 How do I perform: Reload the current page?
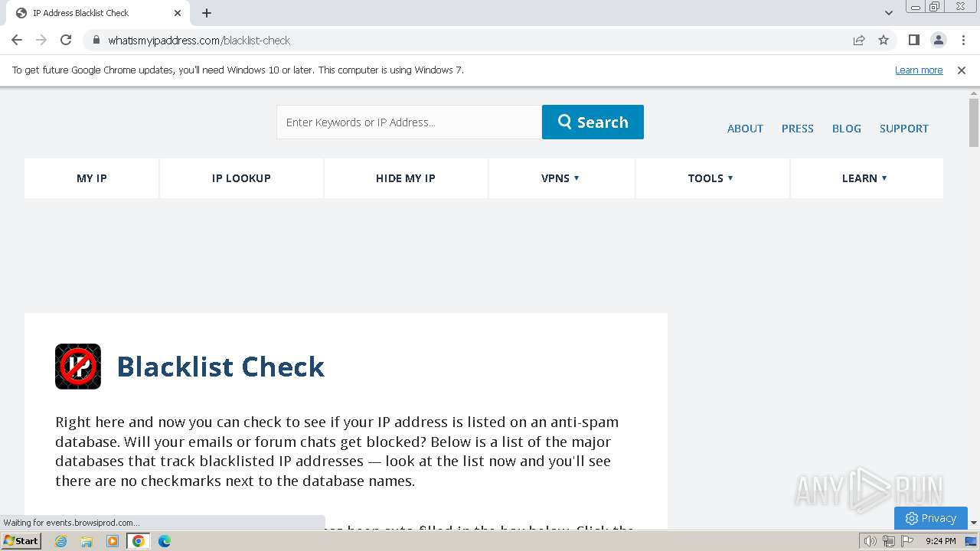point(66,40)
